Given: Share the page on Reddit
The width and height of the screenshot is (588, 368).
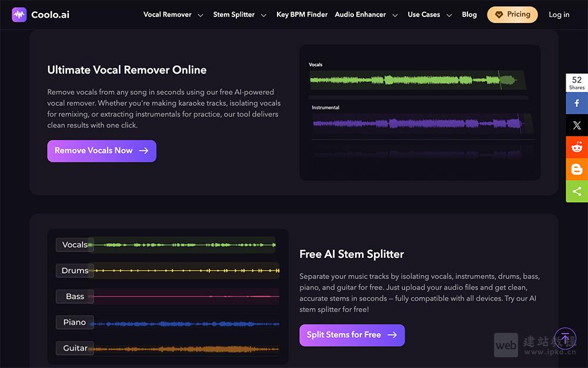Looking at the screenshot, I should pyautogui.click(x=577, y=147).
